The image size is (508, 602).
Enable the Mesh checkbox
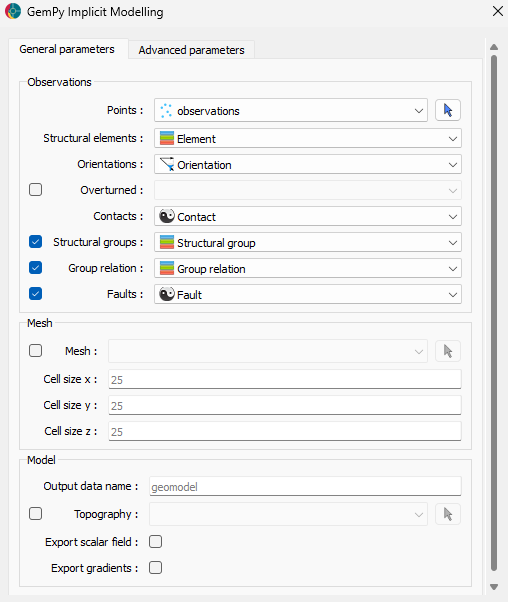(35, 351)
